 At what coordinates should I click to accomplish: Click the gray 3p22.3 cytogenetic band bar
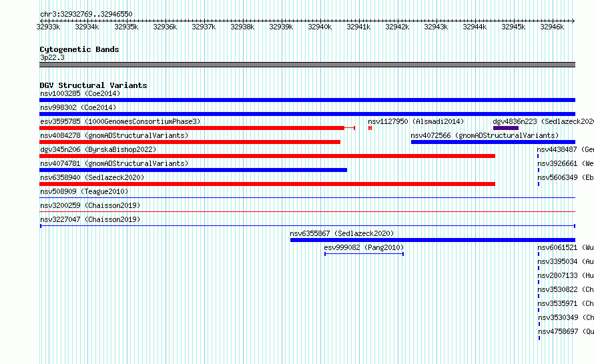click(307, 65)
